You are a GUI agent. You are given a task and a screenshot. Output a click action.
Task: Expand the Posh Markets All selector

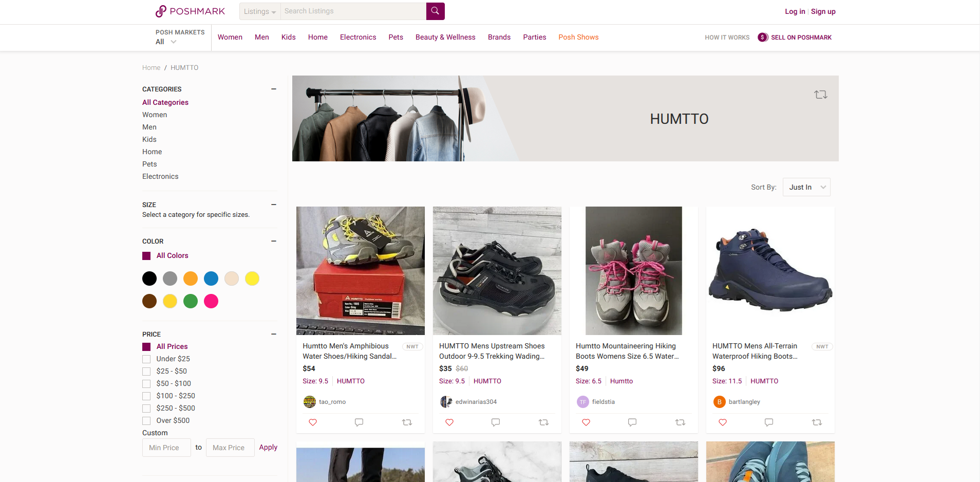tap(166, 42)
